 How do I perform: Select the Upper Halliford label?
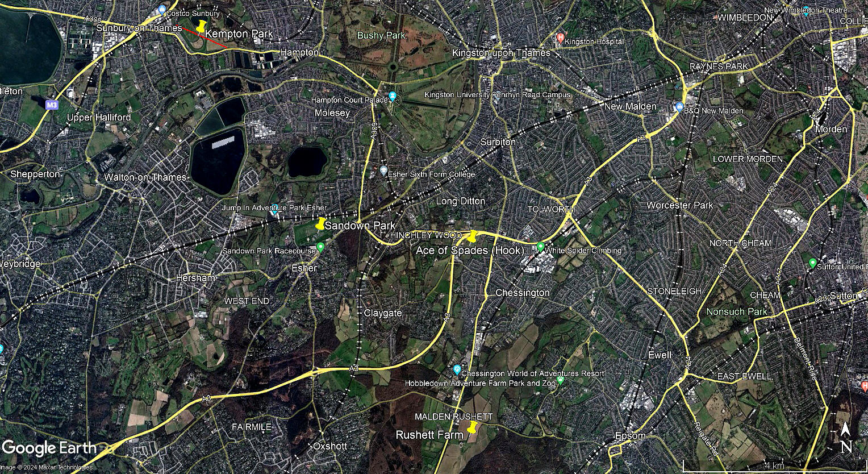coord(99,118)
